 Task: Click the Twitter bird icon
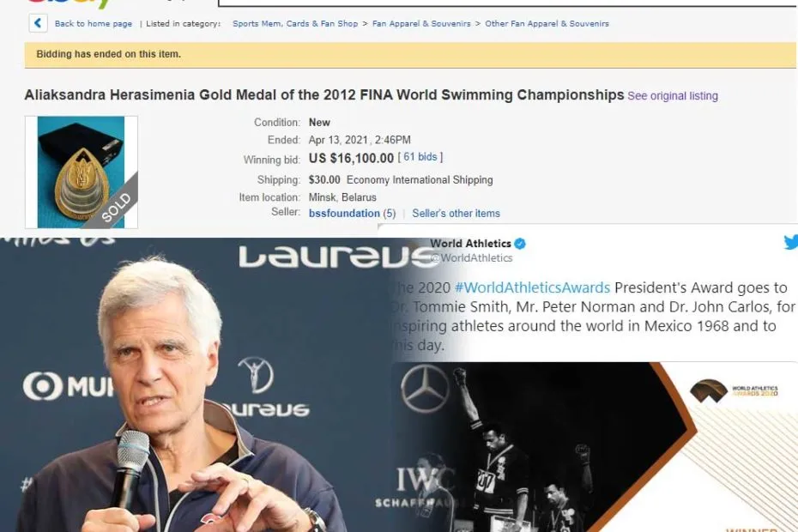[791, 242]
